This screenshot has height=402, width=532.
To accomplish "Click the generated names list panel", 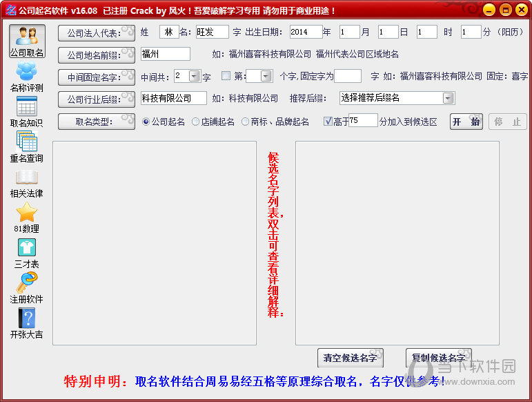I will tap(155, 243).
